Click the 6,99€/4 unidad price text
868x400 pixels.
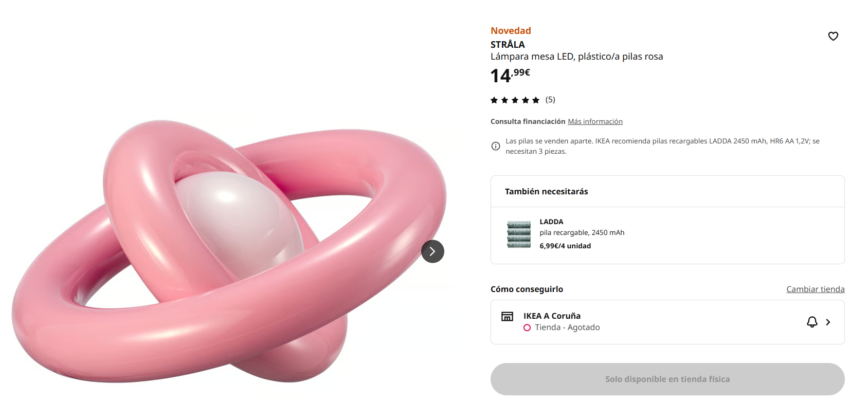(x=565, y=246)
